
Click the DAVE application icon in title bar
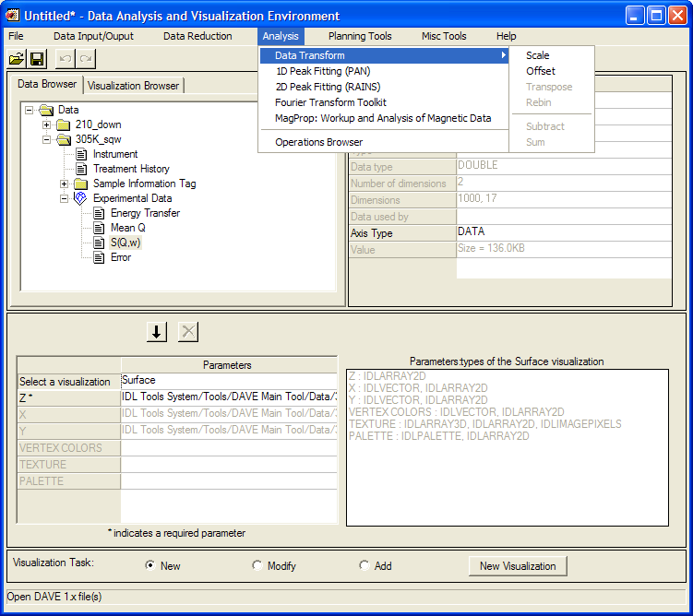13,16
